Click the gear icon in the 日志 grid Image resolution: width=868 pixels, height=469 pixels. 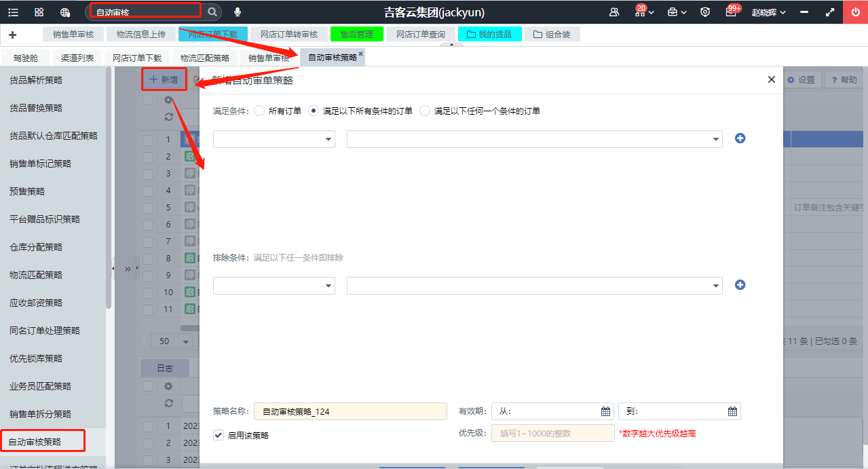coord(168,386)
